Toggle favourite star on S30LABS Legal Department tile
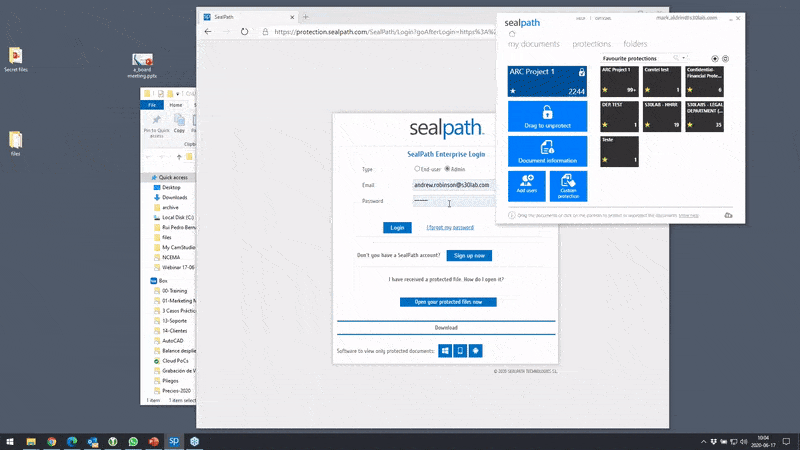800x450 pixels. tap(690, 124)
